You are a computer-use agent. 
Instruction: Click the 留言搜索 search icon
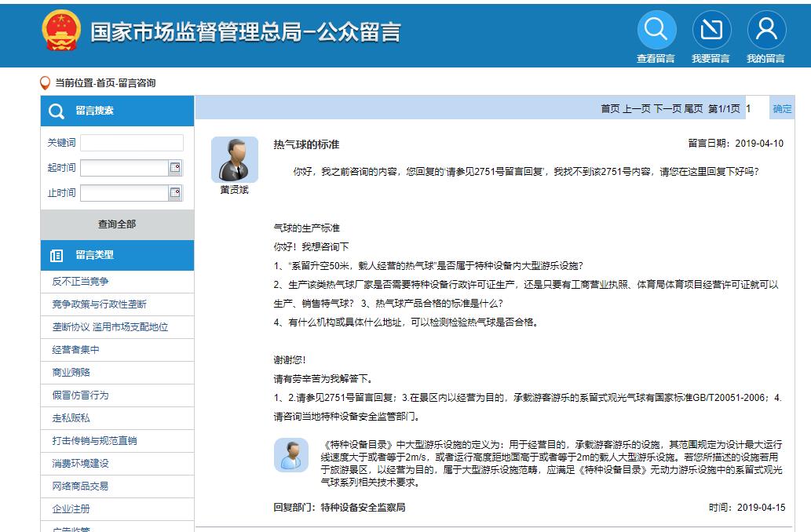click(56, 111)
